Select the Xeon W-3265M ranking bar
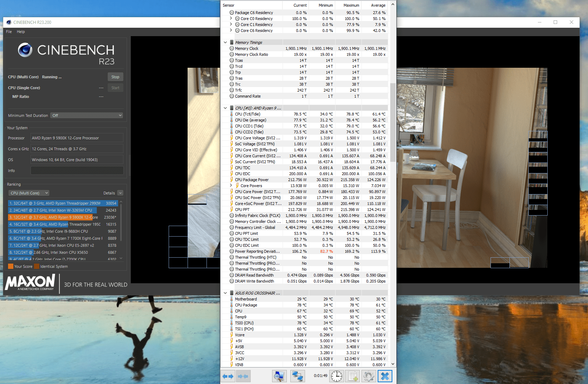This screenshot has width=588, height=384. [63, 210]
